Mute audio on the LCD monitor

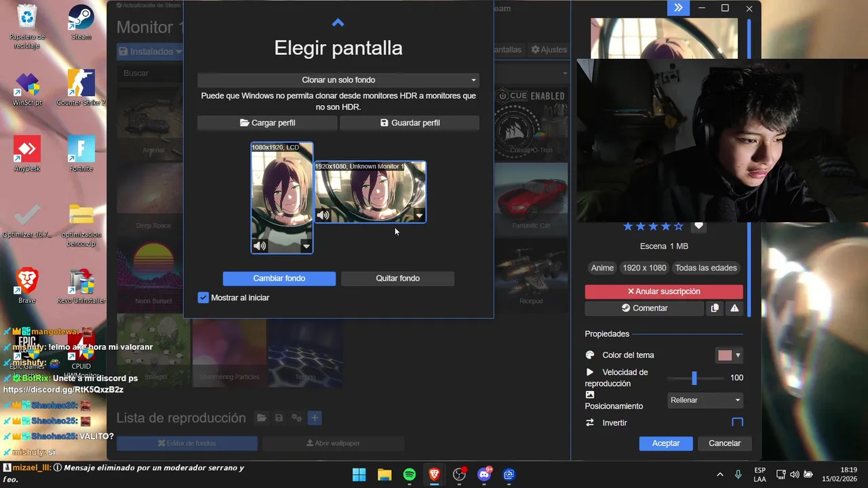260,246
